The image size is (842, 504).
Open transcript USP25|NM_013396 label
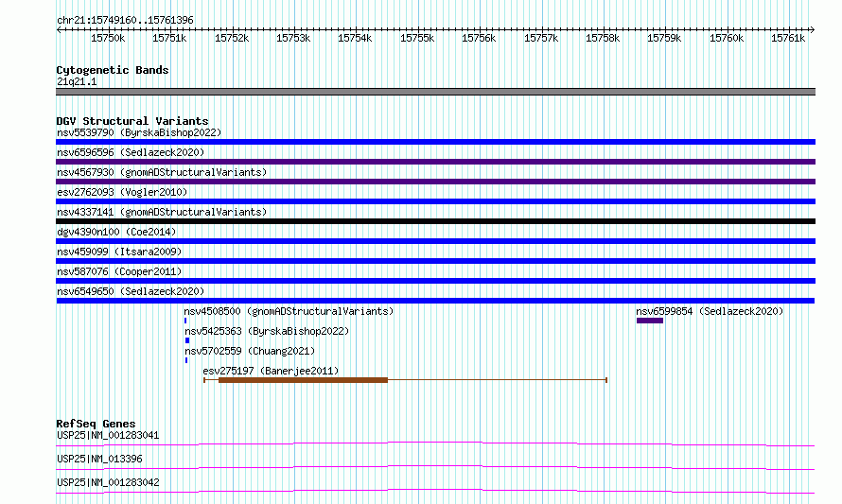(99, 459)
